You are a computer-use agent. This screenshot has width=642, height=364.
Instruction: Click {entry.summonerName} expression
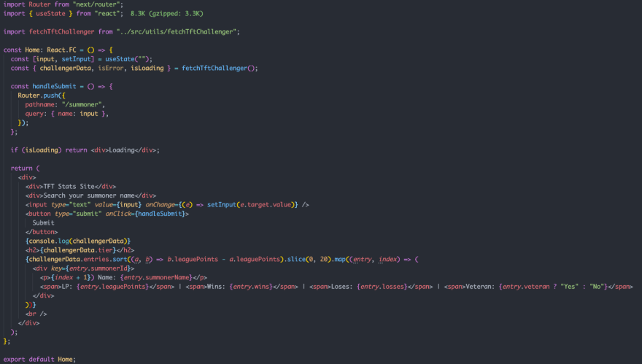(x=156, y=277)
